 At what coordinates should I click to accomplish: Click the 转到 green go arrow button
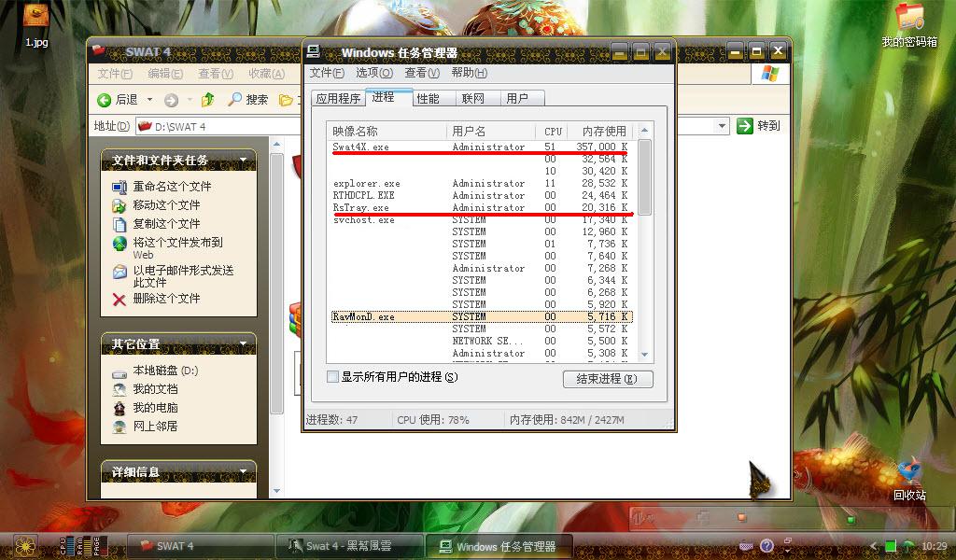(758, 125)
